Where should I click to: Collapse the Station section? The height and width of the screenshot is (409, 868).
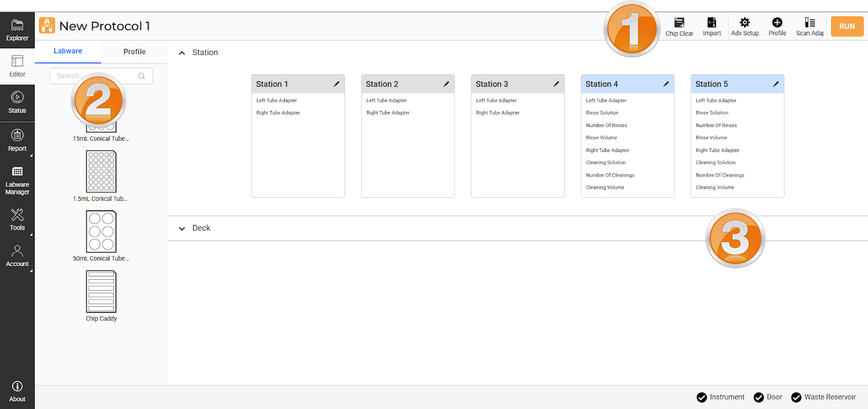tap(182, 53)
